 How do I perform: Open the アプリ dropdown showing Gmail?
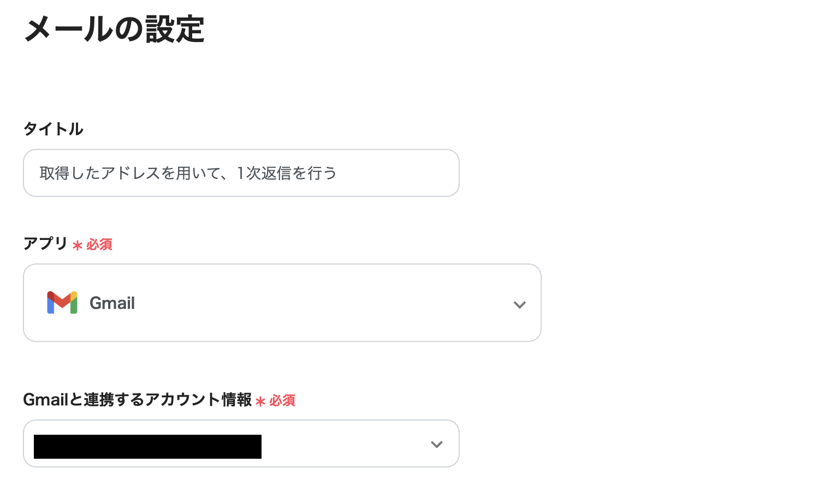tap(282, 303)
